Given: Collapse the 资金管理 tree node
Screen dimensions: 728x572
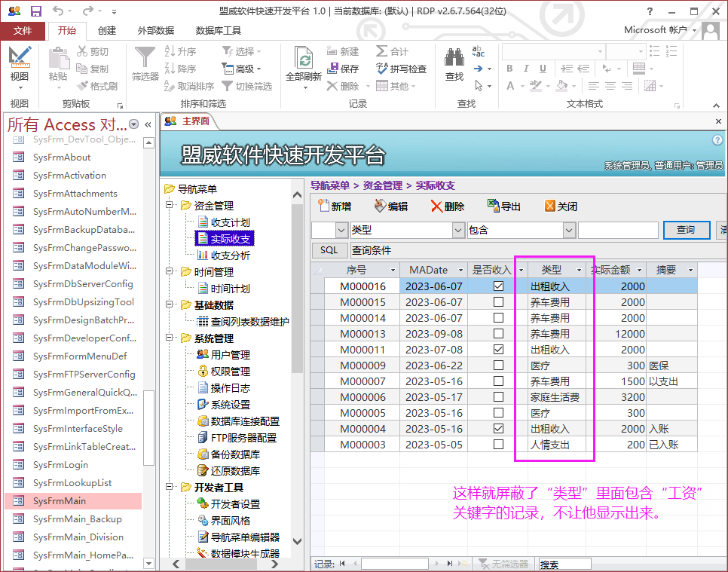Looking at the screenshot, I should click(x=170, y=205).
